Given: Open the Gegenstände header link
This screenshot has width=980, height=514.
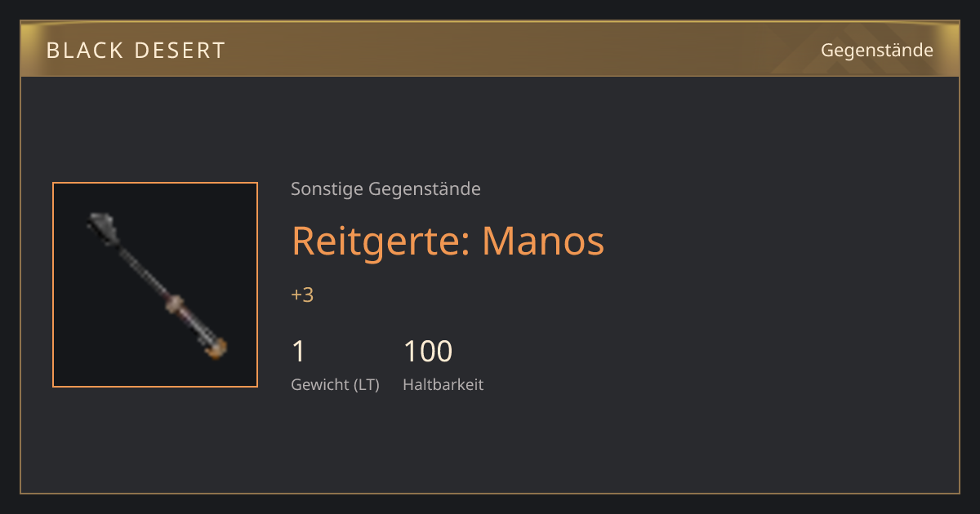Looking at the screenshot, I should (x=876, y=51).
